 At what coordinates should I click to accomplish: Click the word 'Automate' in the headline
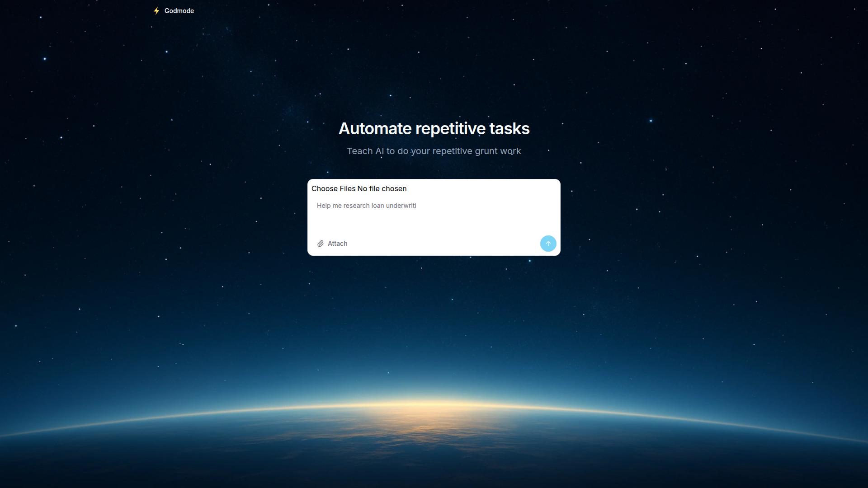375,129
